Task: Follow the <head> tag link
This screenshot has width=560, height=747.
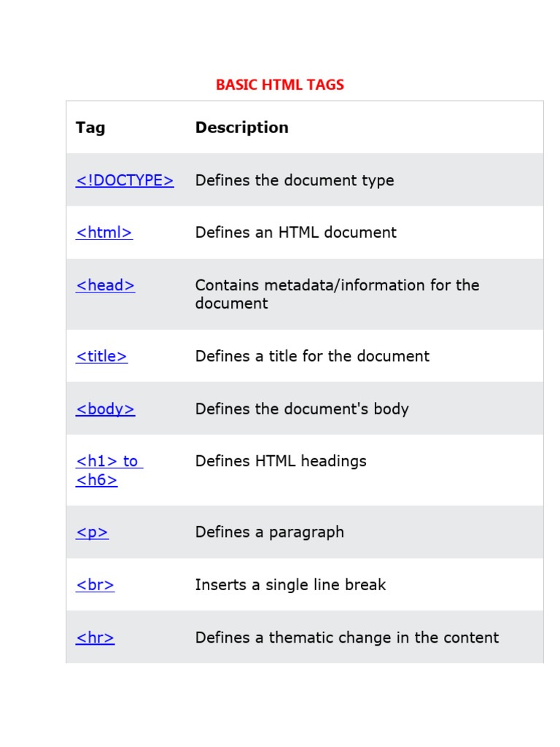Action: (106, 285)
